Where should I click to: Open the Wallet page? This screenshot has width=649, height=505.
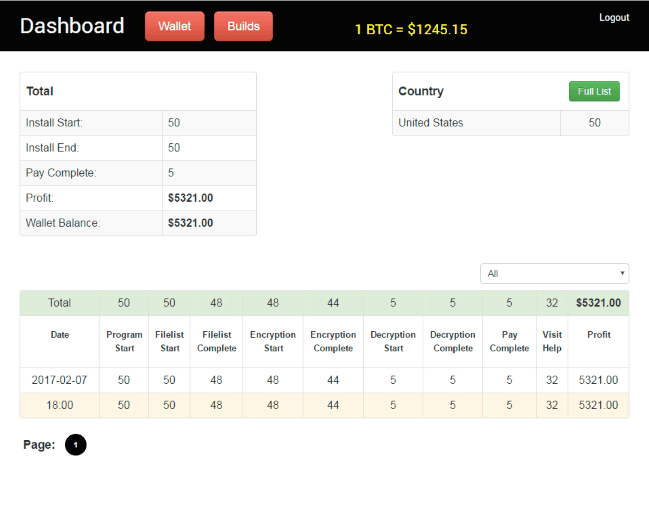(175, 26)
